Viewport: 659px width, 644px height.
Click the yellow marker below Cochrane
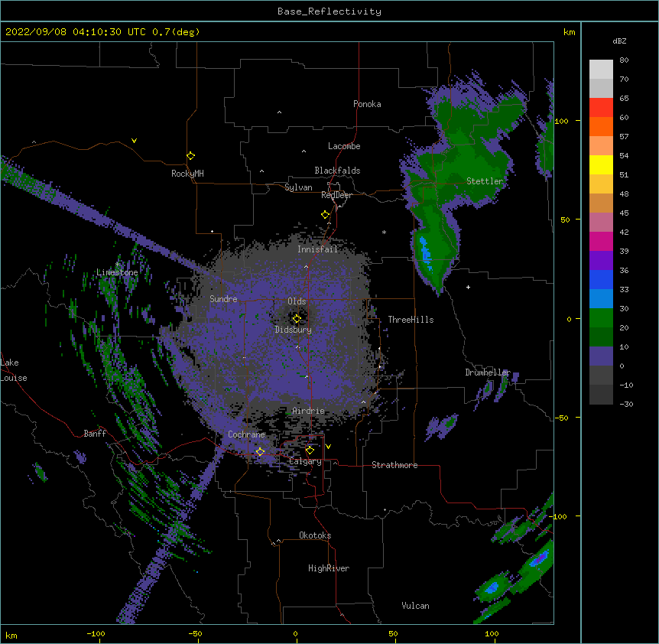coord(260,451)
